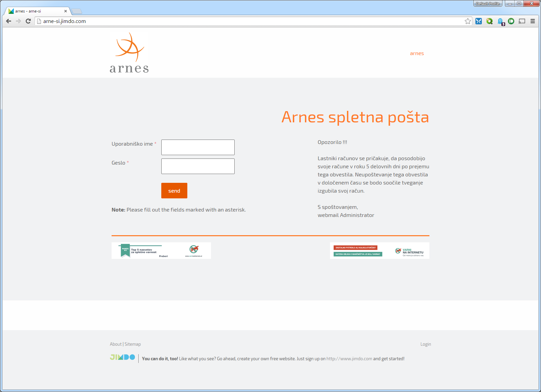Open the Ghostery ghost extension icon
Image resolution: width=541 pixels, height=392 pixels.
501,21
